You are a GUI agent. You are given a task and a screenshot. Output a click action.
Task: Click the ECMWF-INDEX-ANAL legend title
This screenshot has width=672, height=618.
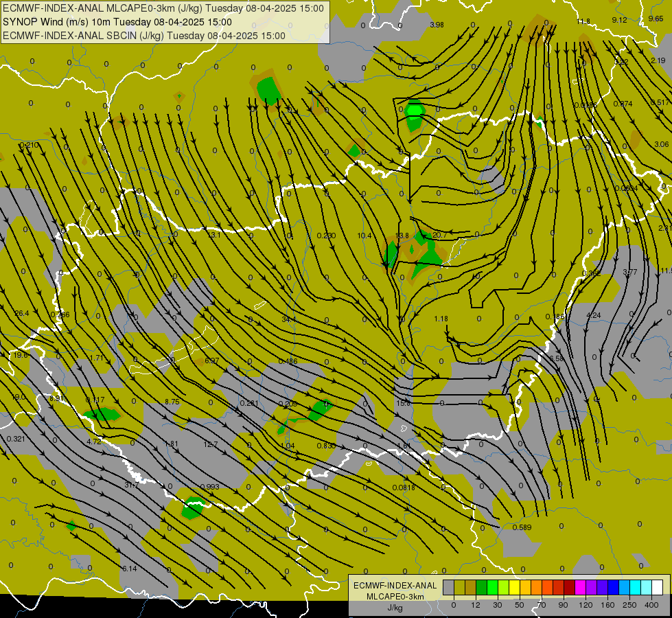[x=395, y=586]
